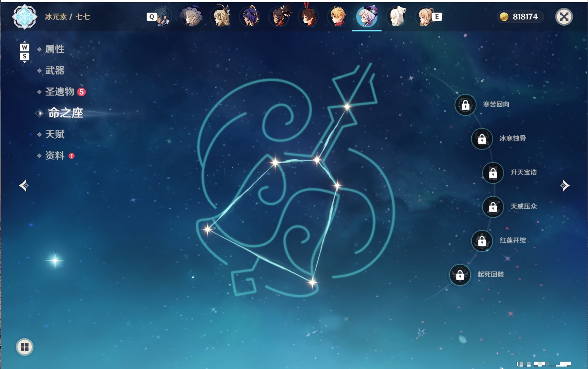588x369 pixels.
Task: Open the 天赋 talents tab
Action: (55, 134)
